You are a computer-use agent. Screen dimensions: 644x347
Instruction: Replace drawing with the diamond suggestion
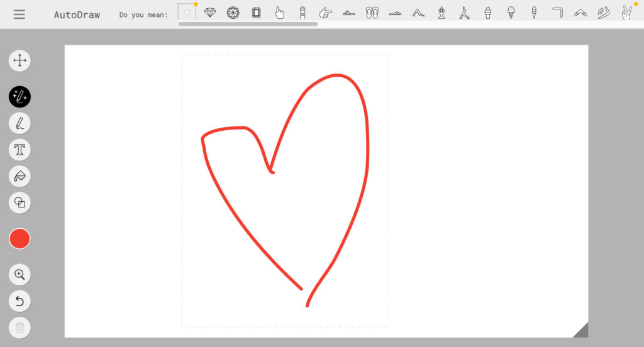click(210, 13)
